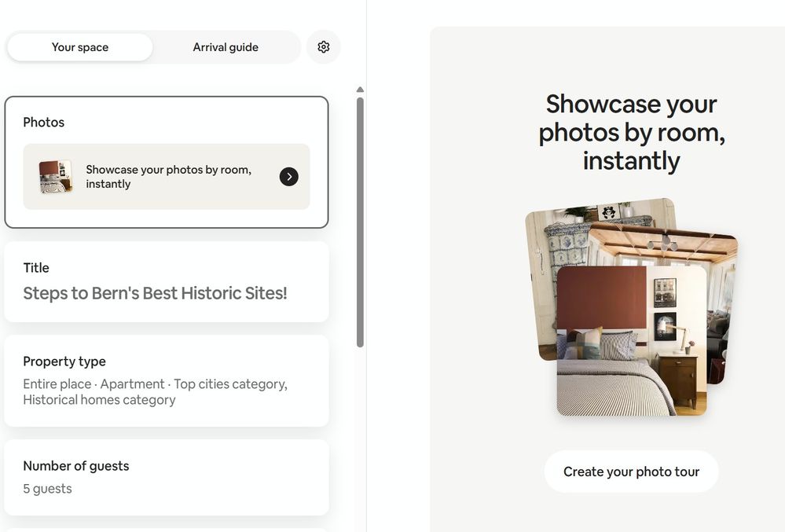This screenshot has height=532, width=785.
Task: Open the listing settings gear icon
Action: 324,47
